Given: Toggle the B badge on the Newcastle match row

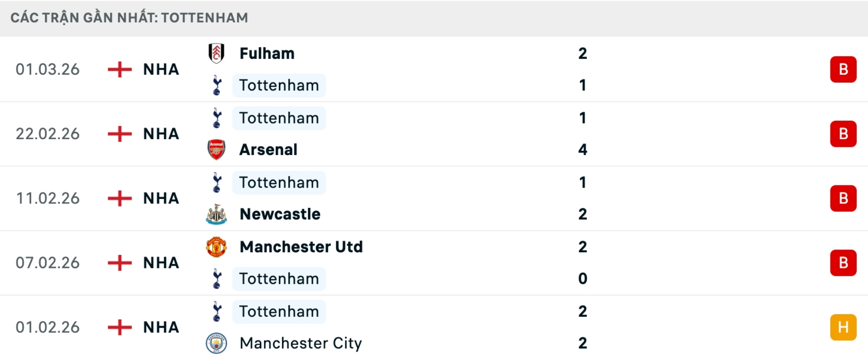Looking at the screenshot, I should click(x=844, y=198).
